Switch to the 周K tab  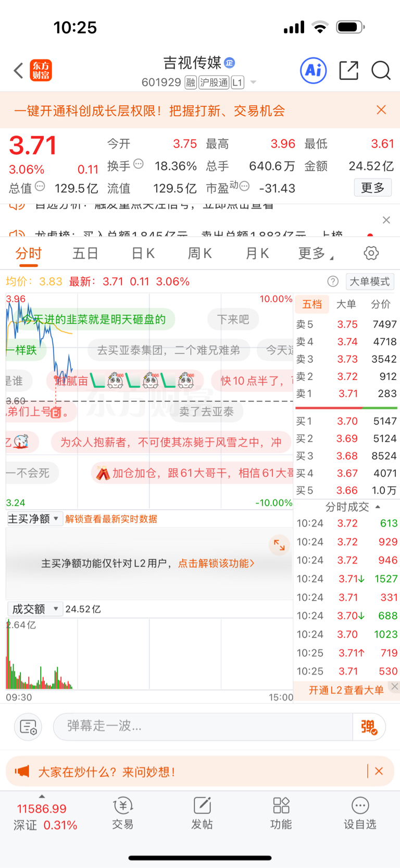pos(200,254)
